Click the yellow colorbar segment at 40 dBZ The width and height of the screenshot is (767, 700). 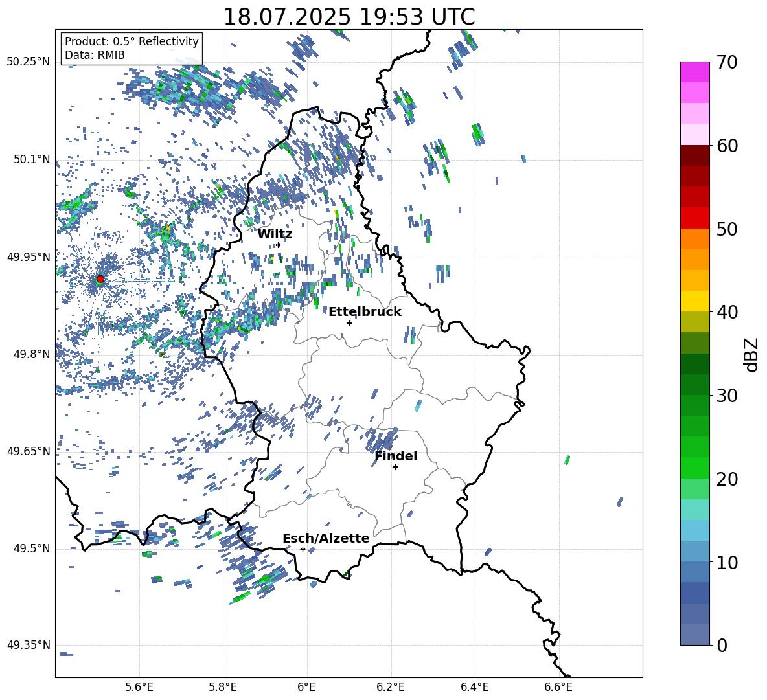tap(694, 301)
